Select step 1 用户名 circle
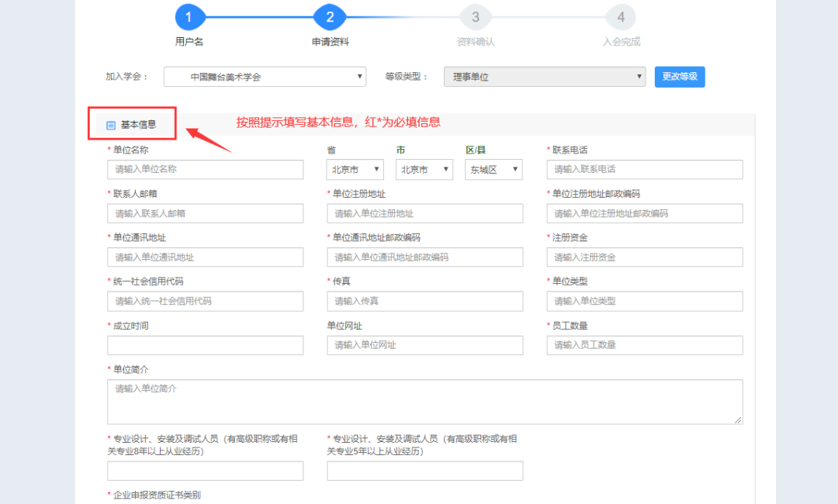The height and width of the screenshot is (504, 838). (x=189, y=17)
